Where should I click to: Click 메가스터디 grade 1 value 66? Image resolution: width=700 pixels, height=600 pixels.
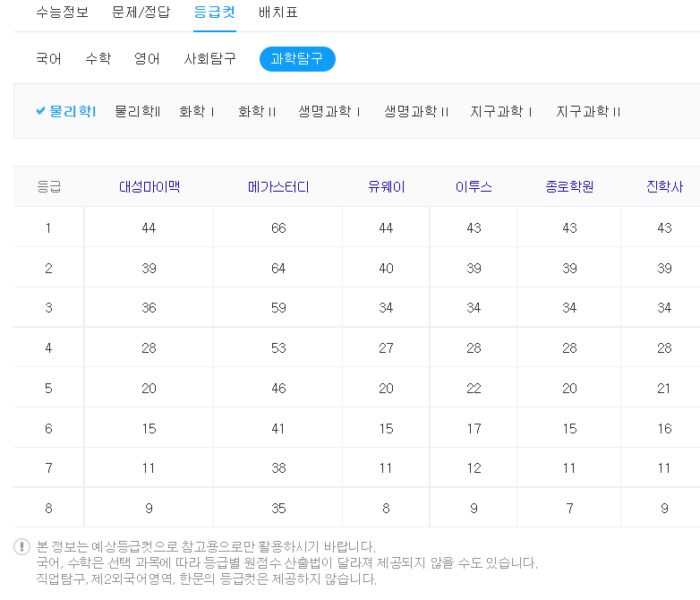(x=278, y=227)
